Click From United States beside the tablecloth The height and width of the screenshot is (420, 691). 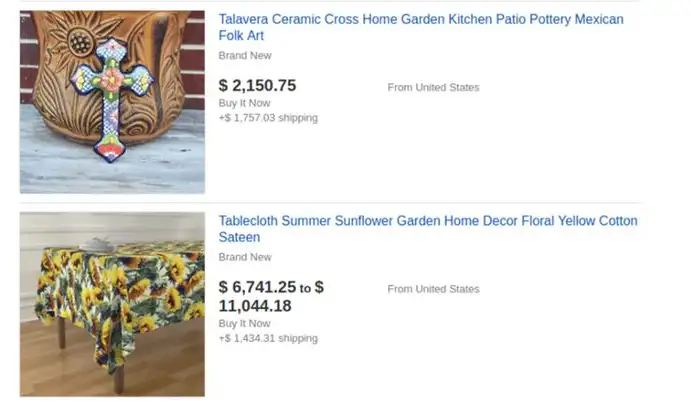(433, 289)
